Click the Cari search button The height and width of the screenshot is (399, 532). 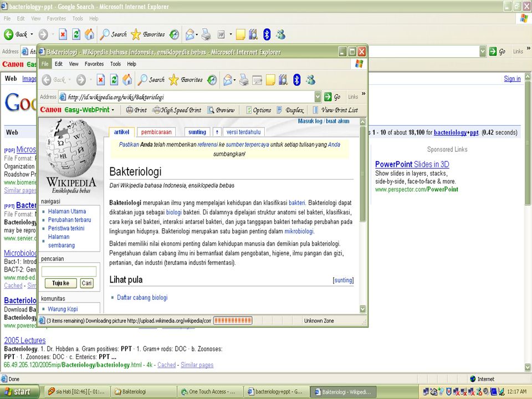click(x=86, y=283)
